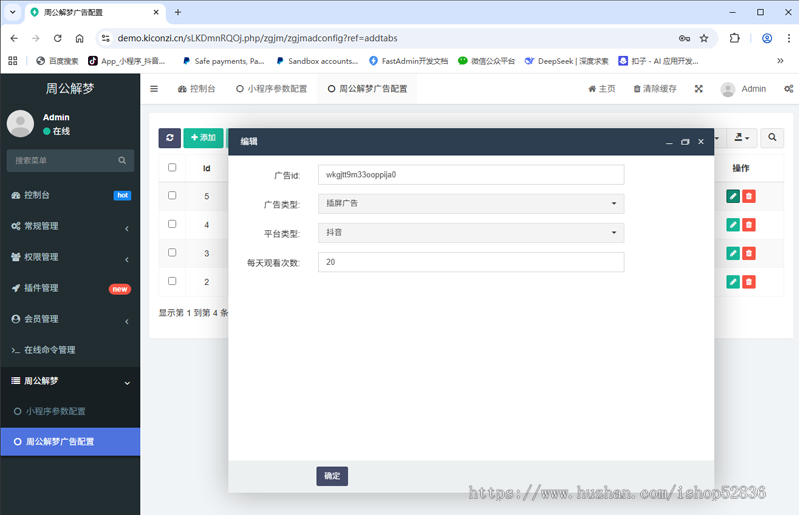
Task: Open the settings gears icon in header
Action: pyautogui.click(x=788, y=89)
